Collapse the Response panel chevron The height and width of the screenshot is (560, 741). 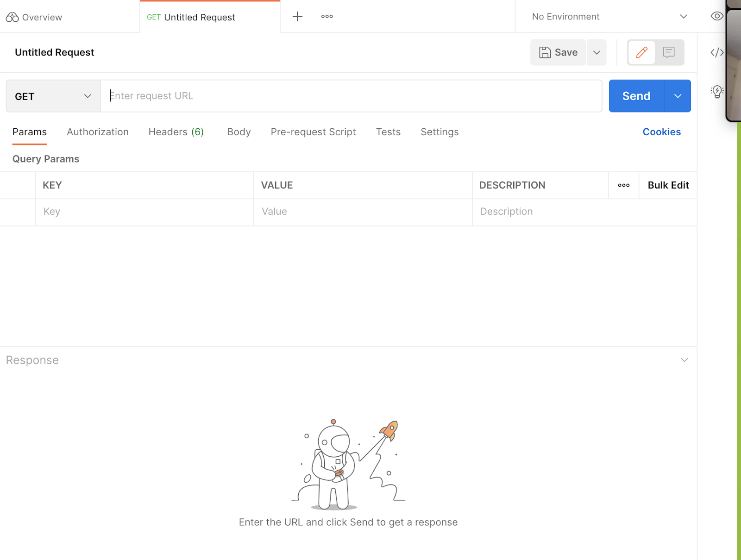pyautogui.click(x=684, y=360)
